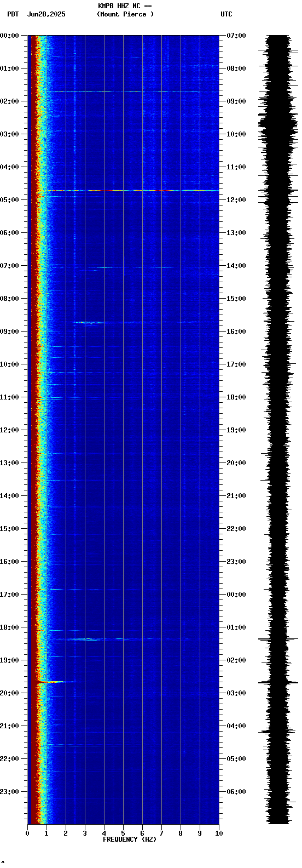Click PDT time label '05:00'
The image size is (302, 868).
click(x=9, y=200)
